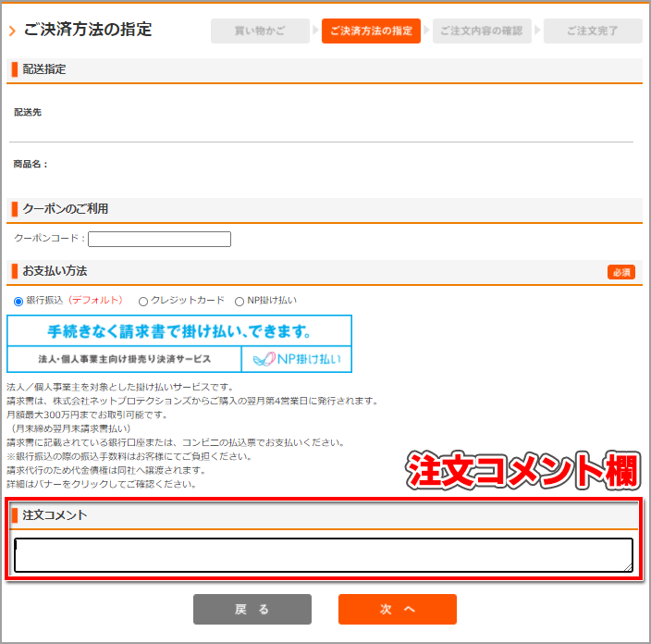The width and height of the screenshot is (651, 644).
Task: Click the クーポンのご利用 section header
Action: (x=65, y=209)
